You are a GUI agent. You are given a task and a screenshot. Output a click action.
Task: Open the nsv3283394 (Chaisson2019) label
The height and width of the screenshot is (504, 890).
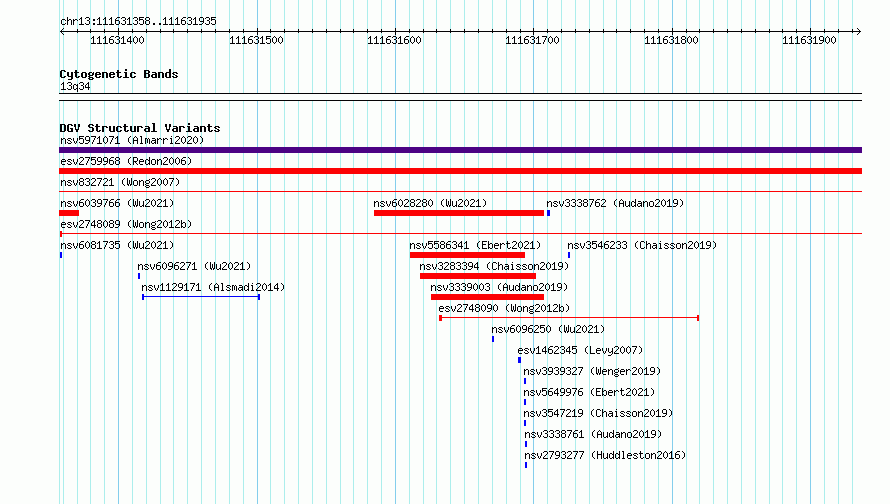pos(494,266)
